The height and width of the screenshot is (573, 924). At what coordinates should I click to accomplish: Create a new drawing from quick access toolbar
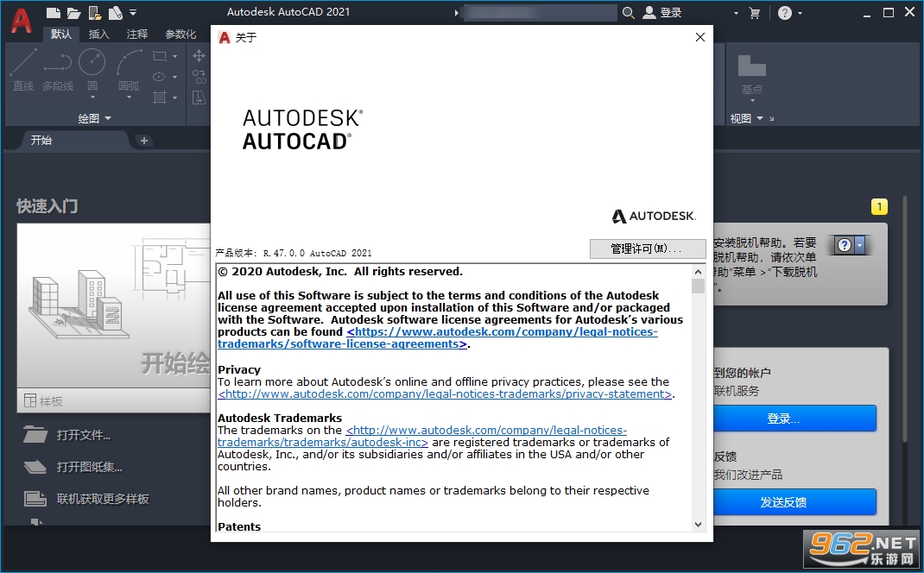coord(53,12)
